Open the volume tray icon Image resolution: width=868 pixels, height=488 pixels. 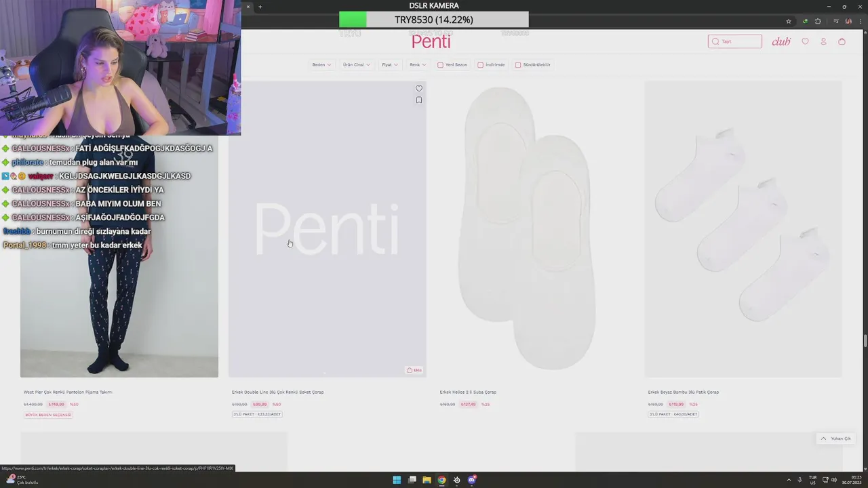833,480
